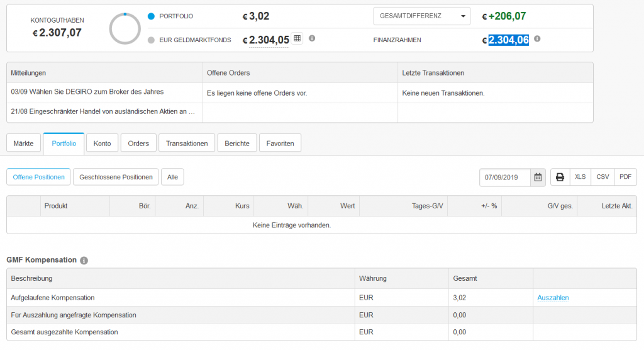Select the Alle positions filter

point(172,177)
